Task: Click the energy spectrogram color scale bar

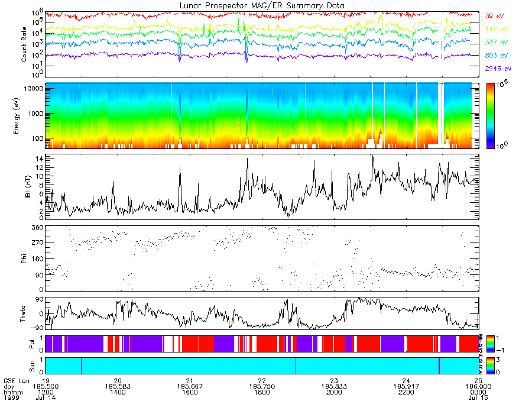Action: click(x=490, y=116)
